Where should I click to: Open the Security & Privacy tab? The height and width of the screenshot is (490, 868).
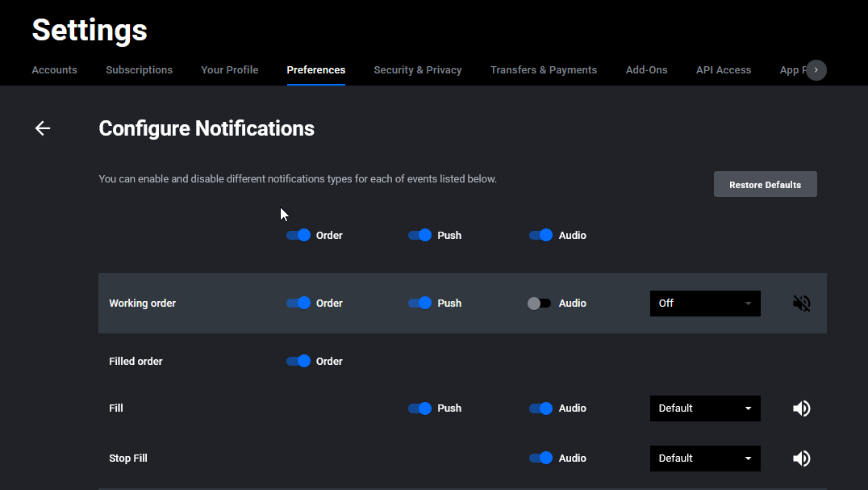(x=417, y=70)
